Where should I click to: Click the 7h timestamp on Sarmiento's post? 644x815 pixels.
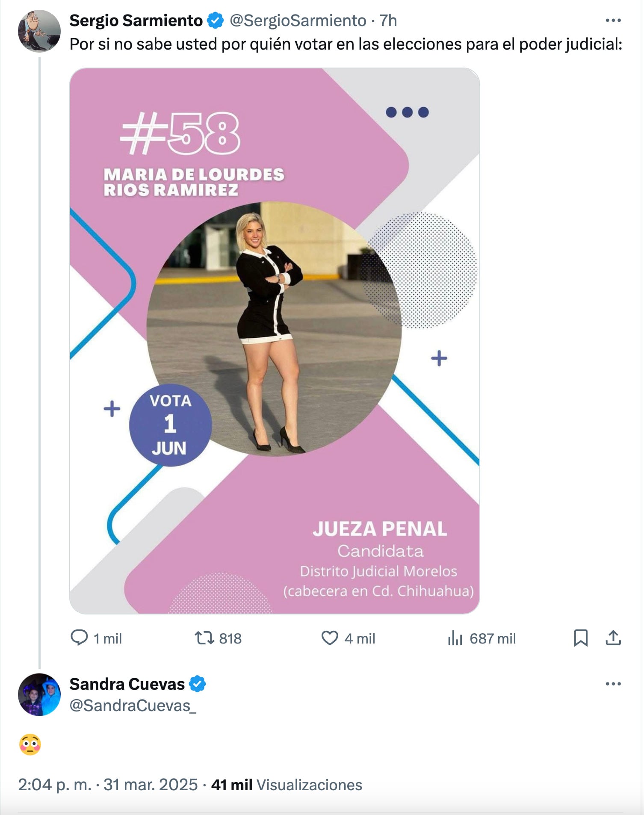(x=388, y=21)
